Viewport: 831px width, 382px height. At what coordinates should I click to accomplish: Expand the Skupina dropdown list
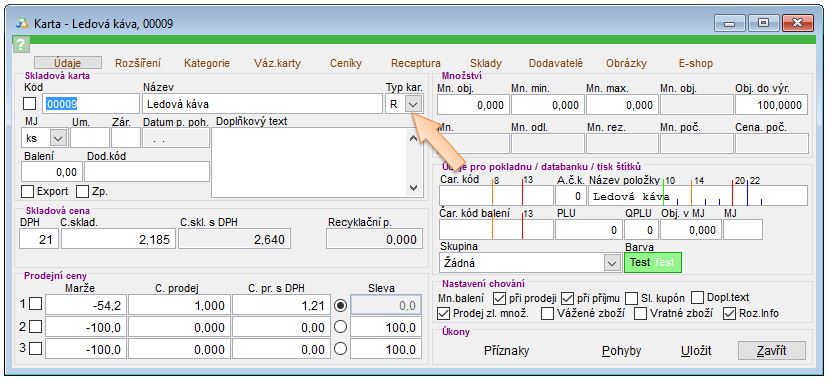click(612, 263)
